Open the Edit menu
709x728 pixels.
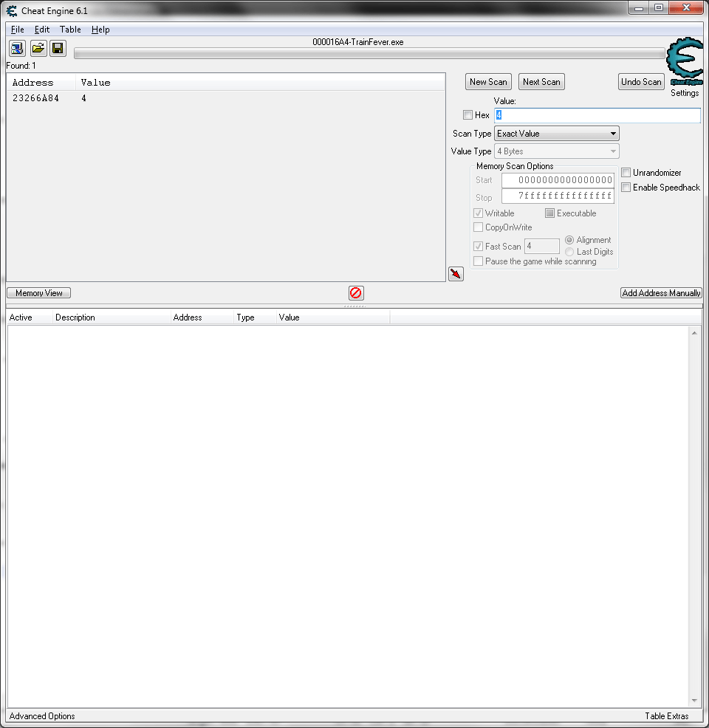click(42, 30)
